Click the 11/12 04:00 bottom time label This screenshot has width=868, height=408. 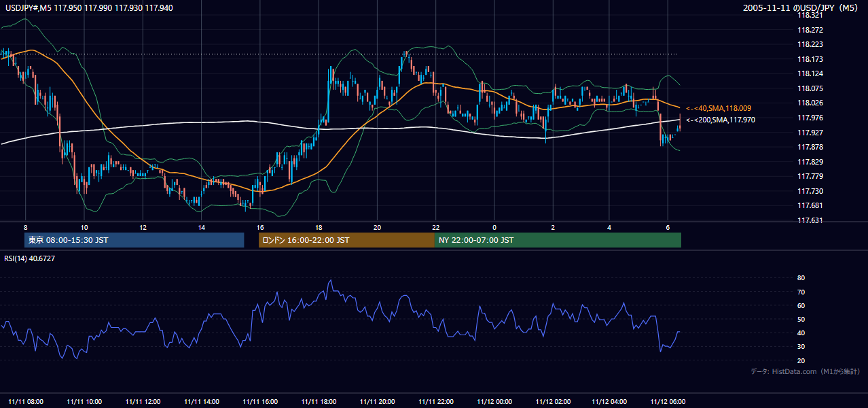click(x=609, y=402)
